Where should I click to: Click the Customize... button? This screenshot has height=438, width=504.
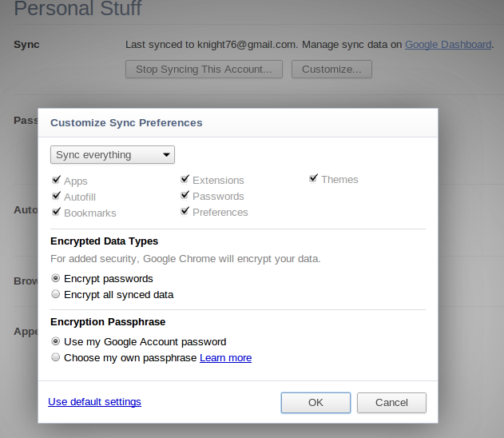coord(331,70)
